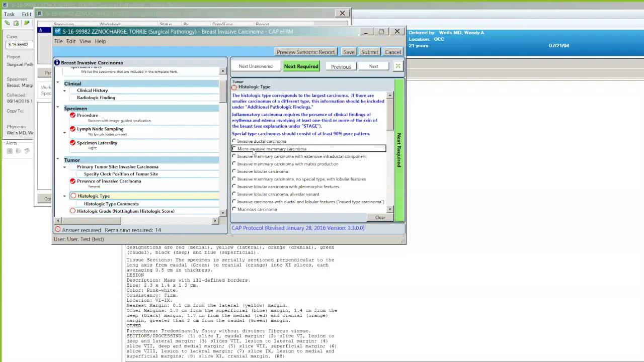Open the Edit menu in eFRM window
644x362 pixels.
71,41
